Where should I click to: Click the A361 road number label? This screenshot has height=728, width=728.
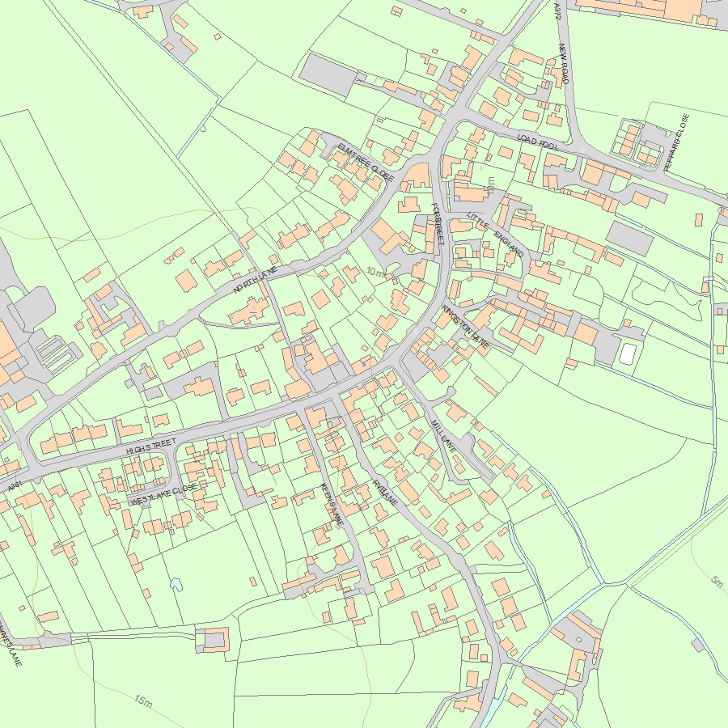pyautogui.click(x=15, y=486)
